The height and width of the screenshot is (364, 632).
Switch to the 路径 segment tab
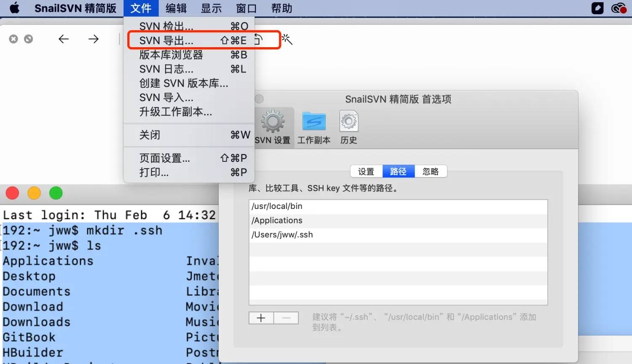tap(399, 171)
